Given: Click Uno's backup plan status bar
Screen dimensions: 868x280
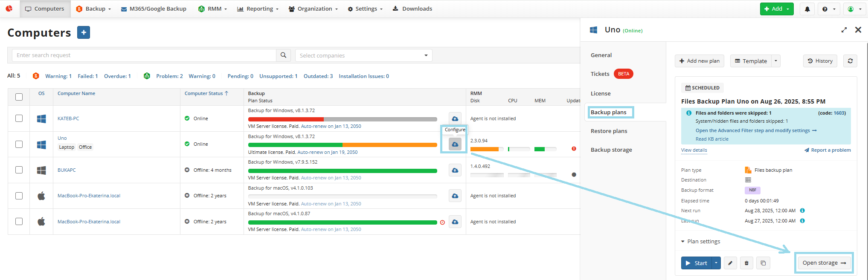Looking at the screenshot, I should [x=343, y=145].
